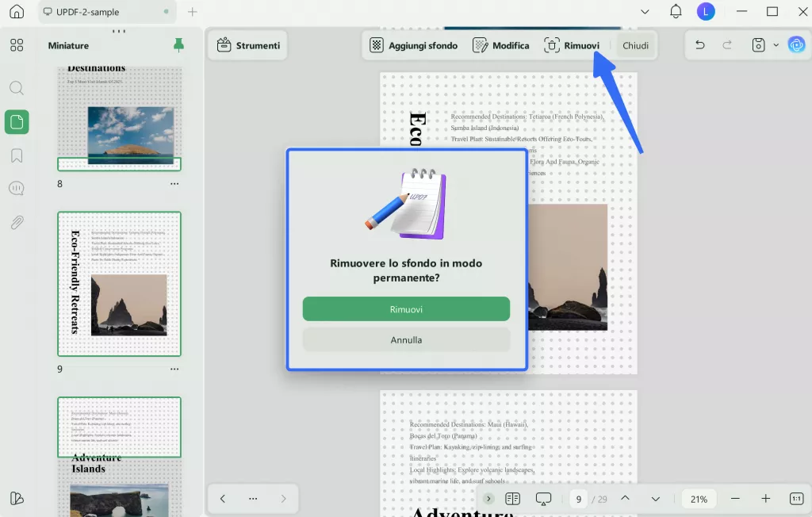
Task: Change the page layout view
Action: click(513, 499)
